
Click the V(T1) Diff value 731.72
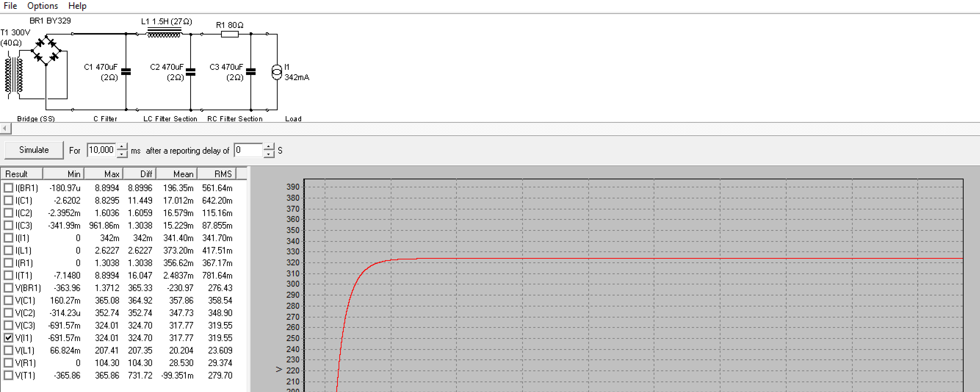(140, 376)
